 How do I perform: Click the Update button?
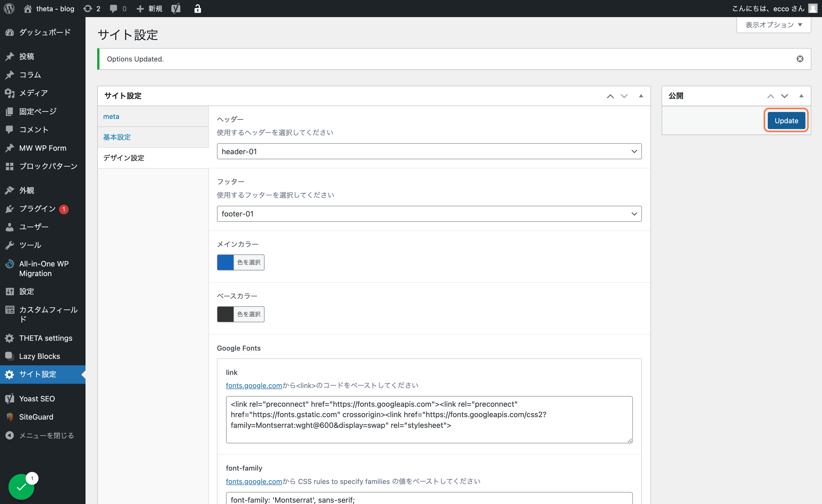click(x=786, y=121)
